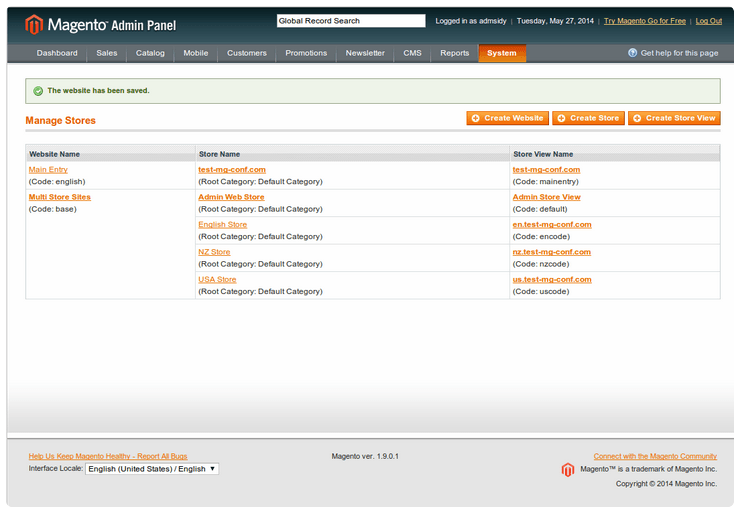
Task: Open the Main Entry website link
Action: pyautogui.click(x=48, y=170)
